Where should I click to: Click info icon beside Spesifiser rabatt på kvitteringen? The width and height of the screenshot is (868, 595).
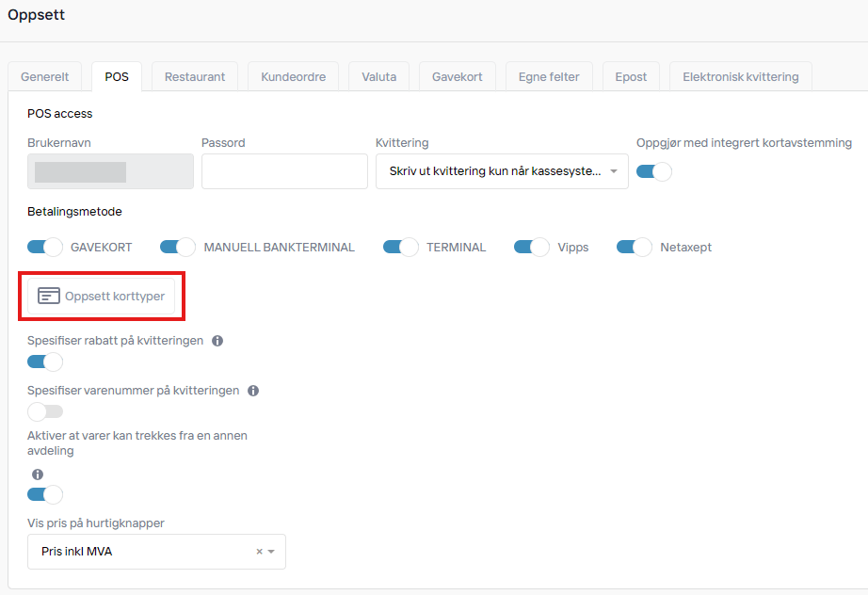217,341
